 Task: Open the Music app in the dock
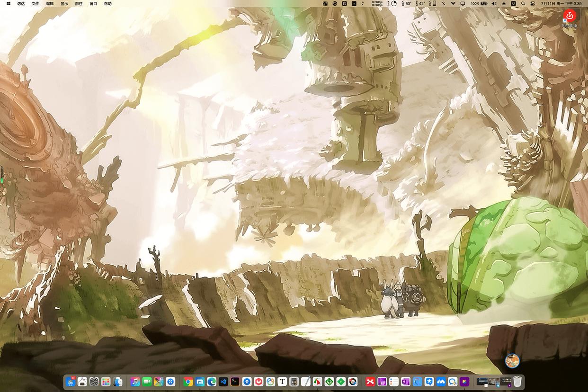pyautogui.click(x=135, y=382)
